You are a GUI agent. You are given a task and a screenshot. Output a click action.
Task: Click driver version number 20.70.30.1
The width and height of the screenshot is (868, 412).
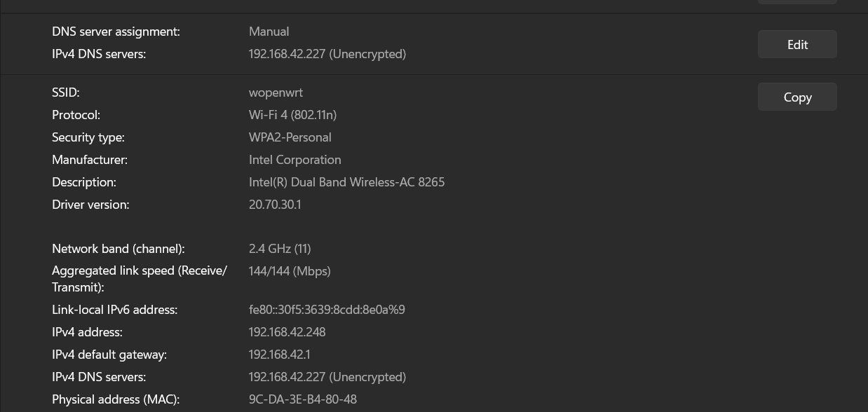275,205
